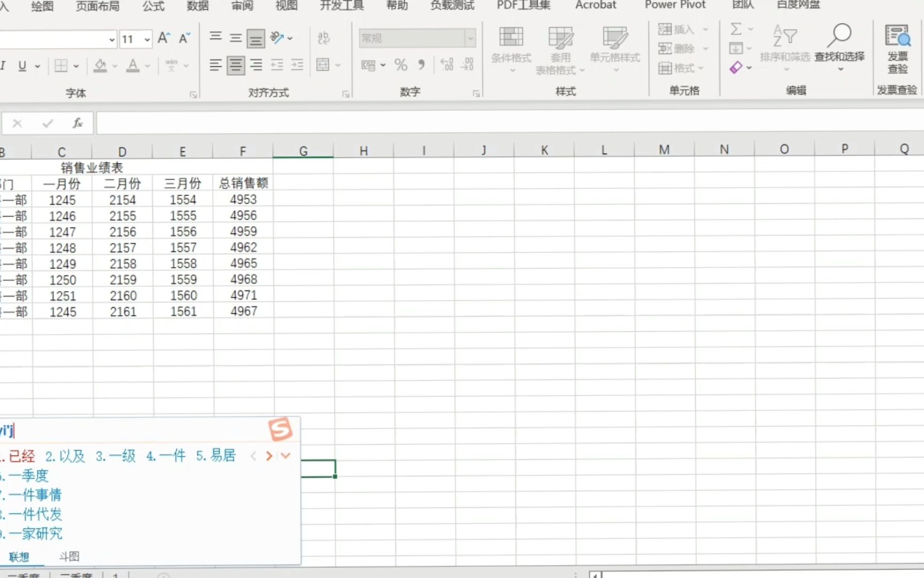Image resolution: width=924 pixels, height=578 pixels.
Task: Open 对齐方式 group dialog launcher
Action: click(346, 94)
